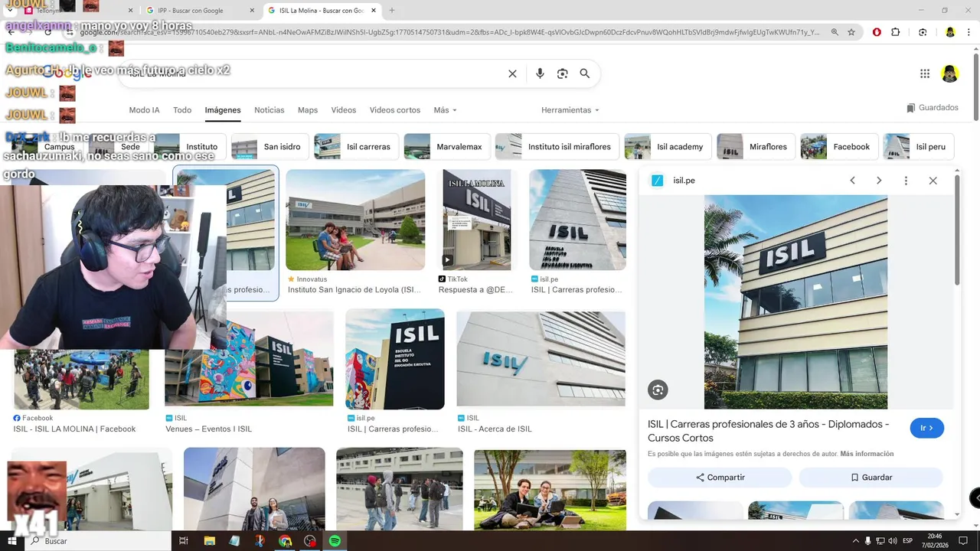The width and height of the screenshot is (980, 551).
Task: Select the Imágenes tab
Action: pos(223,110)
